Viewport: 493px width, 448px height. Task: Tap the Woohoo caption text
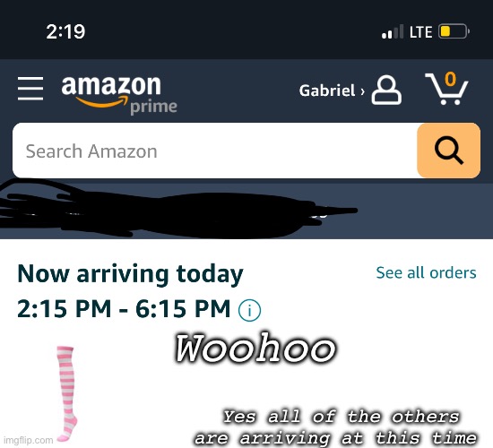click(255, 349)
